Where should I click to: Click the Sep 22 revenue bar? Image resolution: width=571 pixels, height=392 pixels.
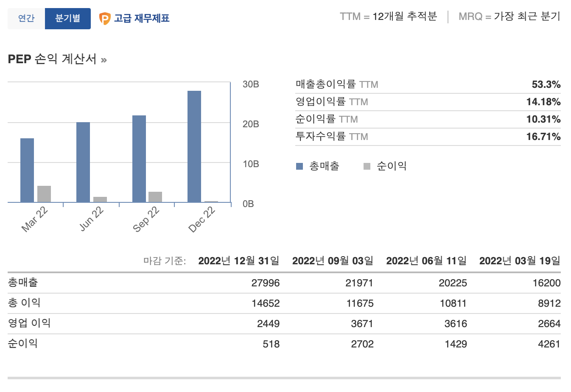pyautogui.click(x=139, y=159)
